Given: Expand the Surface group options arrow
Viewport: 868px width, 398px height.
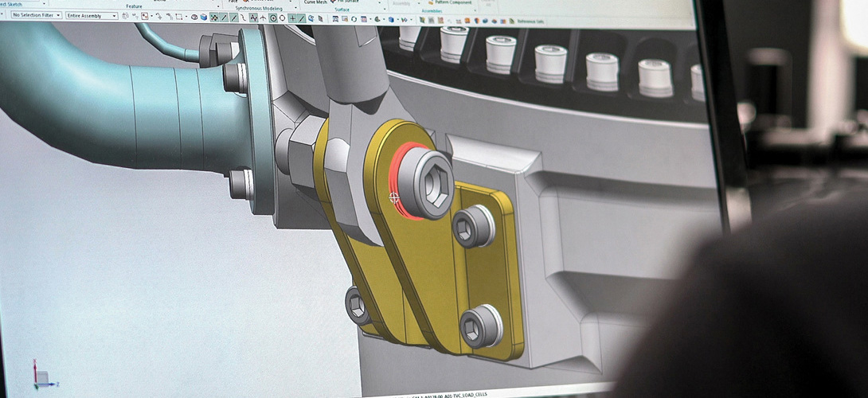Looking at the screenshot, I should [x=385, y=9].
